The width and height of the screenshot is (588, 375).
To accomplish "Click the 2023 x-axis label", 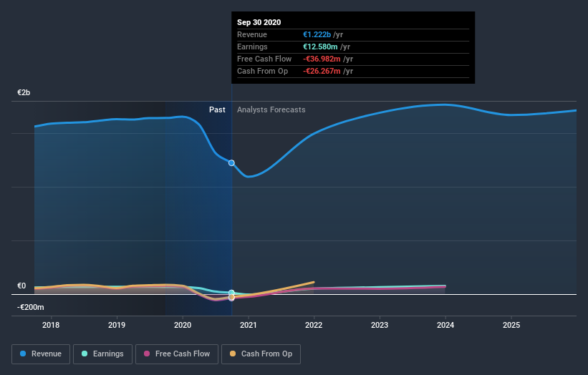I will 380,325.
